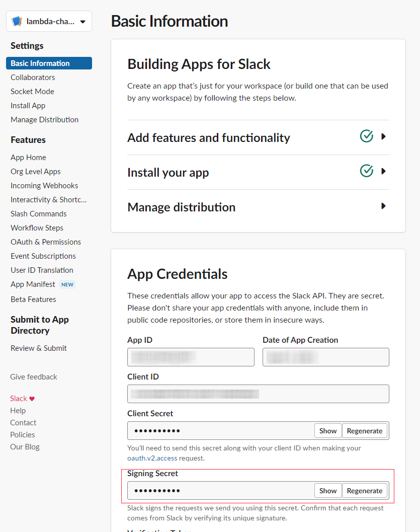Click the Manage distribution heading text
This screenshot has width=420, height=532.
[x=182, y=207]
